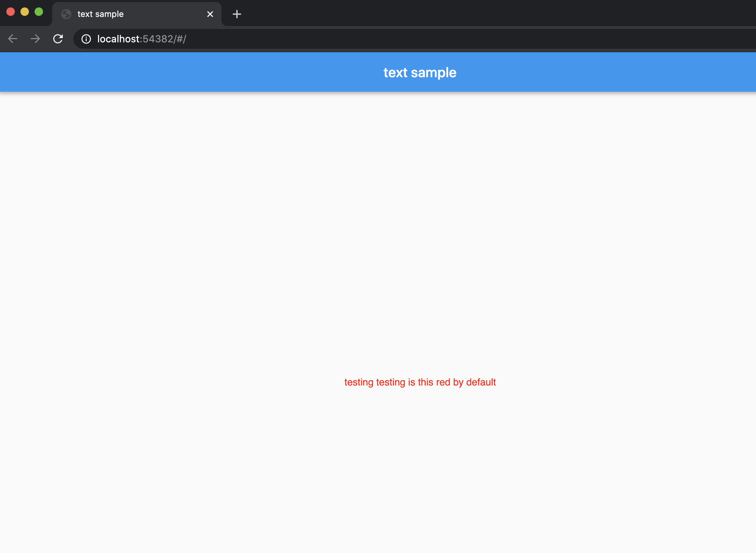Click the green maximize traffic light
Image resolution: width=756 pixels, height=553 pixels.
(x=38, y=12)
